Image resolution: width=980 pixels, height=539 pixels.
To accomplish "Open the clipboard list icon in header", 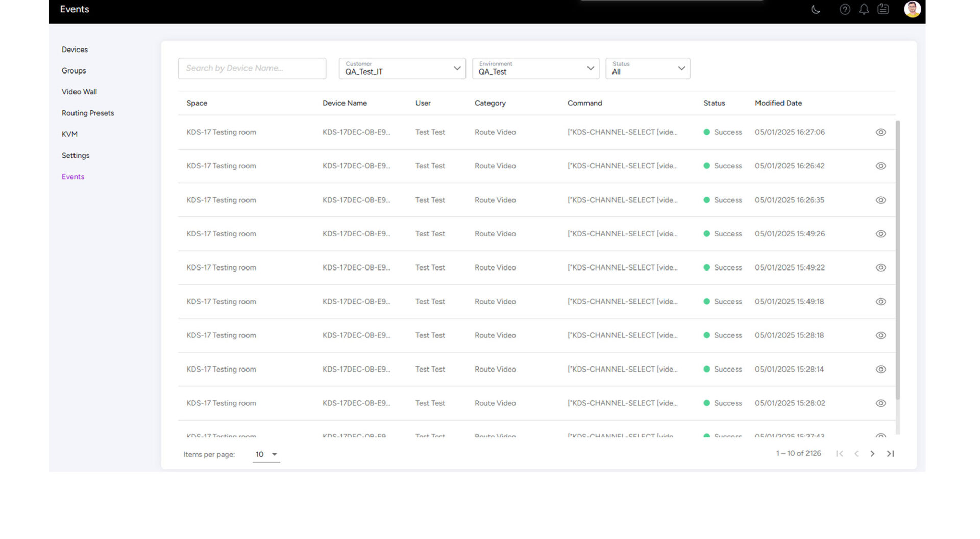I will click(x=883, y=9).
